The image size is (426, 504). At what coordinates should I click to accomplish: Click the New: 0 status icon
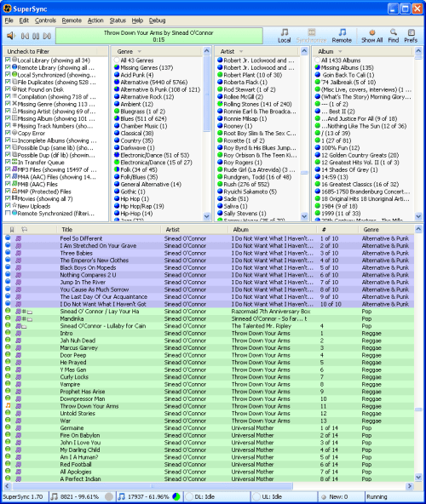point(324,497)
